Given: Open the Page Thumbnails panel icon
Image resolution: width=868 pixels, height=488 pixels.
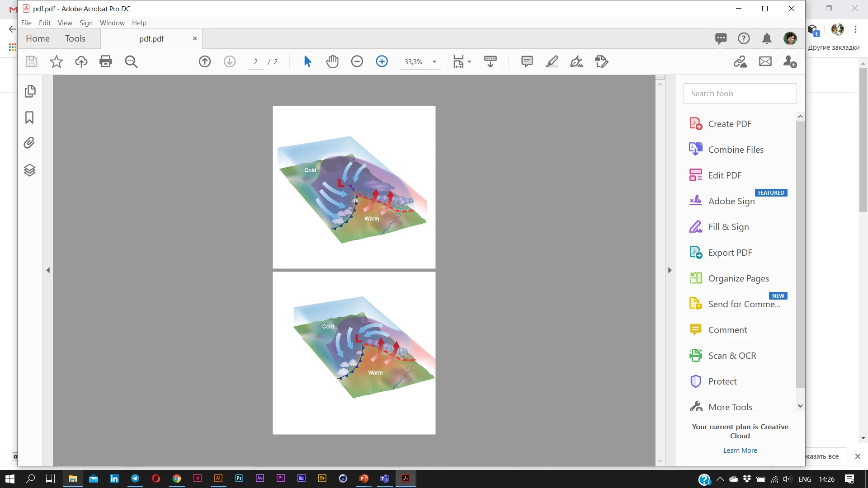Looking at the screenshot, I should coord(30,91).
